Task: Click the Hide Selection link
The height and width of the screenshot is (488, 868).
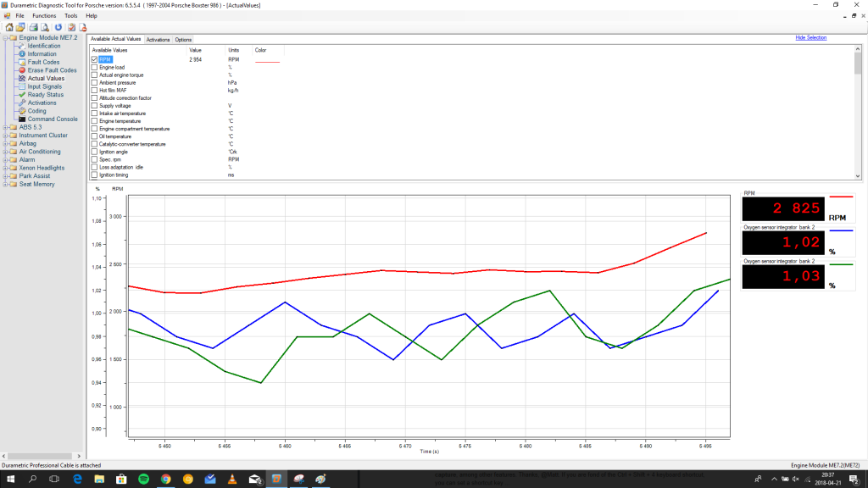Action: [810, 38]
